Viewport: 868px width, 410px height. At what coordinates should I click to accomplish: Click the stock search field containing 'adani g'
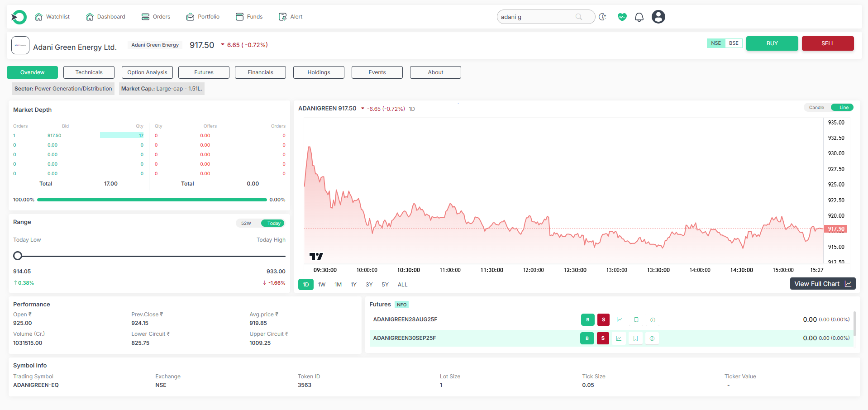pos(546,17)
